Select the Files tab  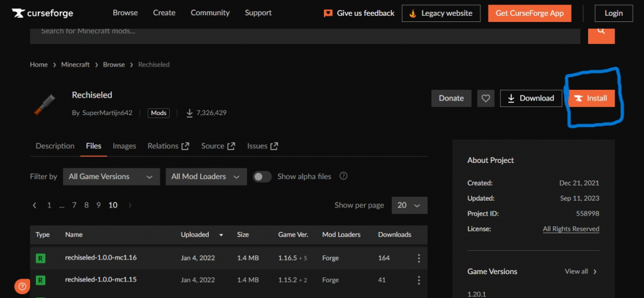click(x=94, y=146)
